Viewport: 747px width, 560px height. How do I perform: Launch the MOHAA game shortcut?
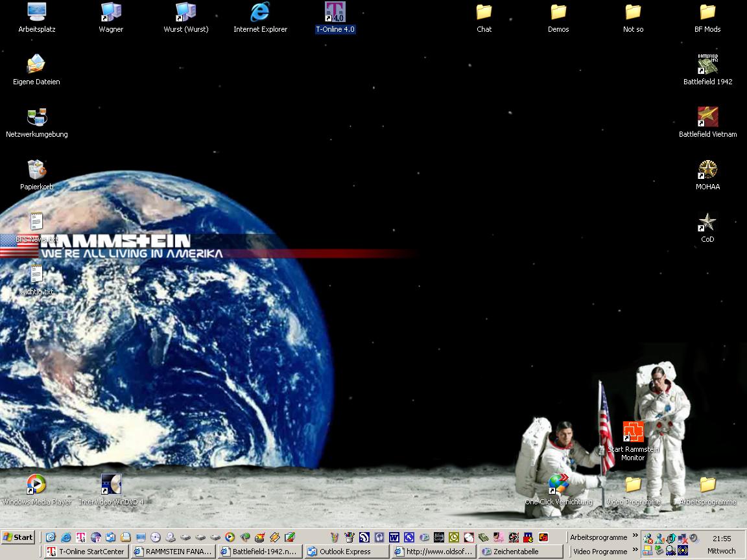tap(707, 175)
